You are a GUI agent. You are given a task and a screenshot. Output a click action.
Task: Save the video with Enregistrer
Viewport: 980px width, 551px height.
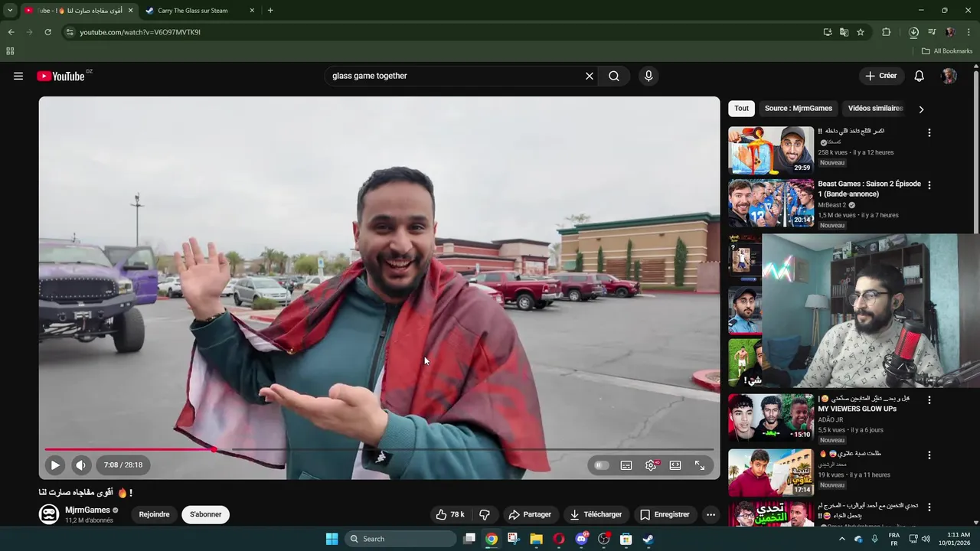665,514
